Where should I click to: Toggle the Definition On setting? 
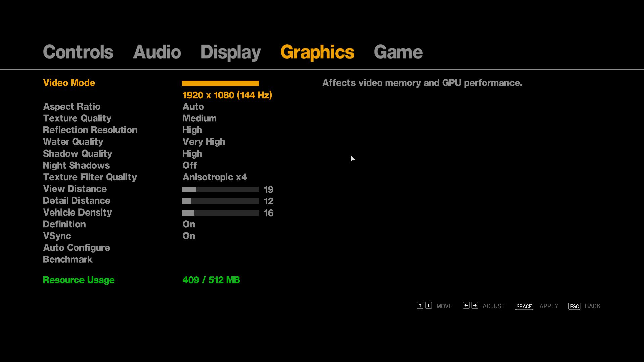[189, 224]
